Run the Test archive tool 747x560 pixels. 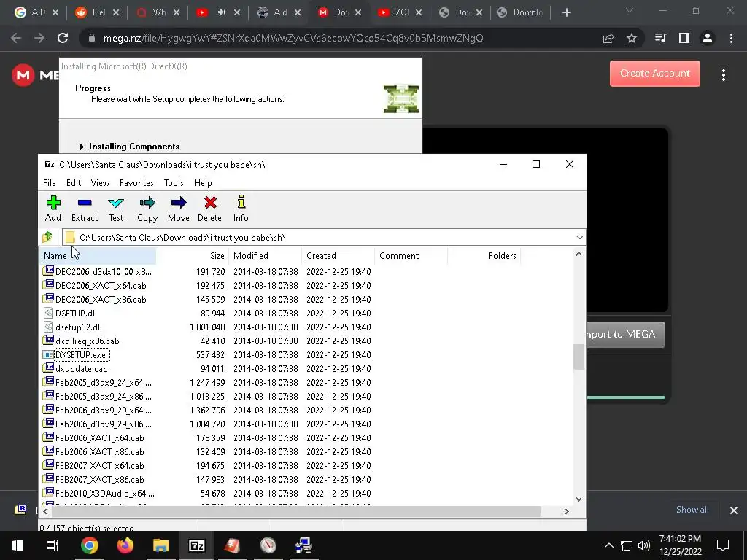point(116,208)
